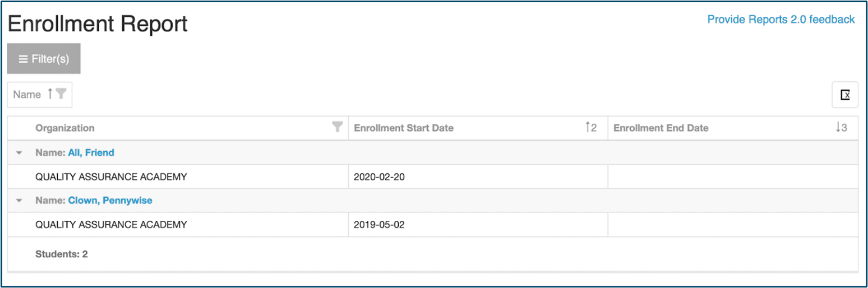Viewport: 868px width, 288px height.
Task: Click Quality Assurance Academy under All, Friend
Action: click(x=111, y=177)
